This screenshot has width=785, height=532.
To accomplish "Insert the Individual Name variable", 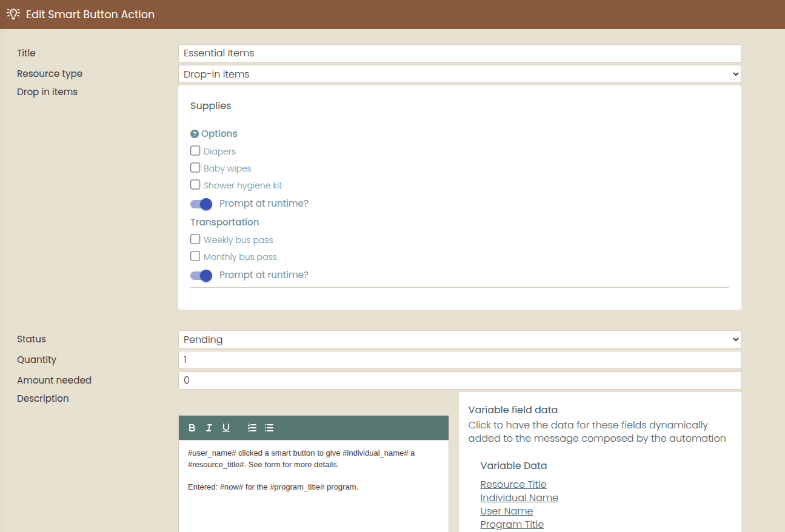I will [519, 497].
